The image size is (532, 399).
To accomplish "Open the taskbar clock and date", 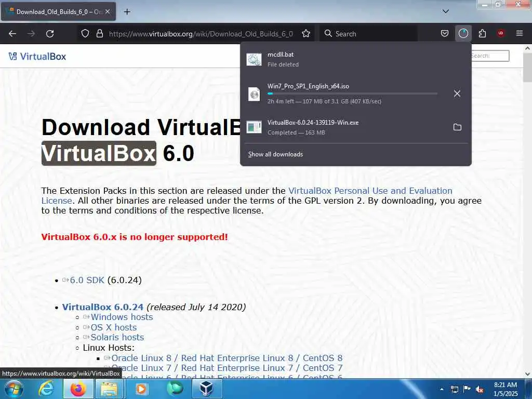I will [x=506, y=389].
